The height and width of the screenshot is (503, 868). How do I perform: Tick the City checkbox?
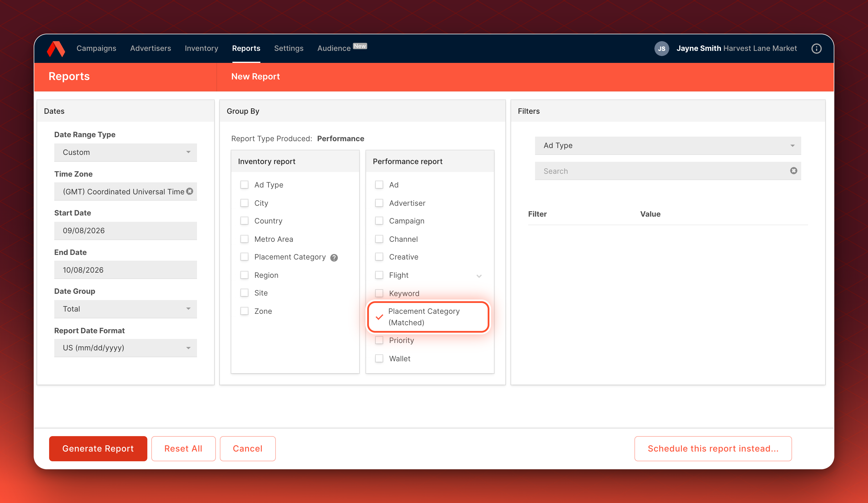click(244, 203)
